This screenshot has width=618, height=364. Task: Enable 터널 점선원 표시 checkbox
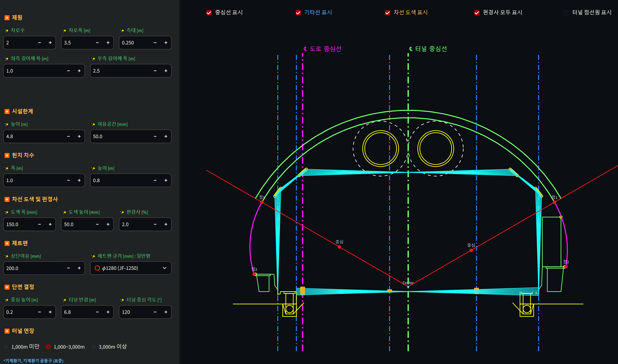tap(566, 13)
